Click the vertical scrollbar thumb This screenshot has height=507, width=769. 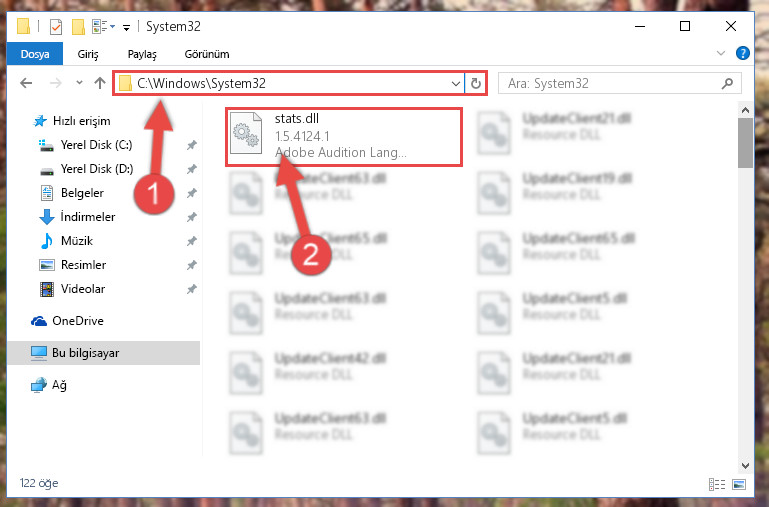pyautogui.click(x=745, y=143)
